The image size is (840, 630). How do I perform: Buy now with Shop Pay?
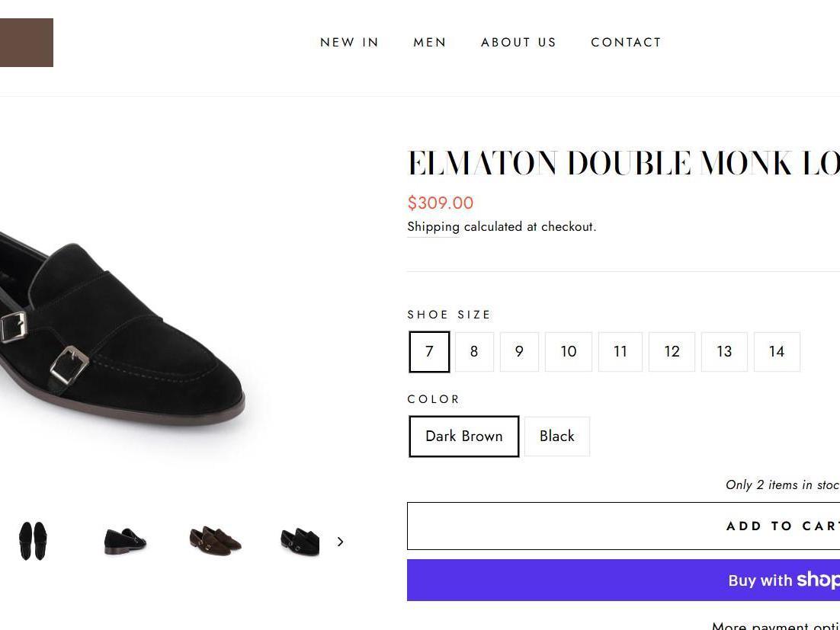[x=624, y=580]
